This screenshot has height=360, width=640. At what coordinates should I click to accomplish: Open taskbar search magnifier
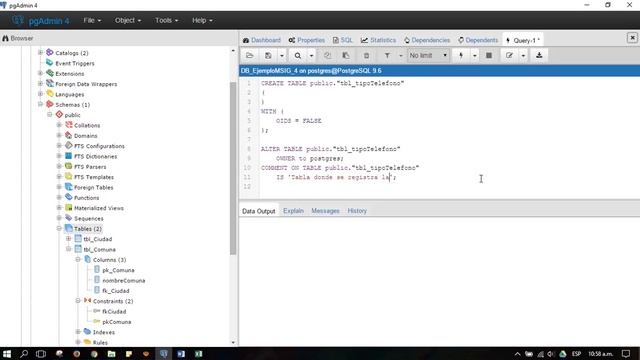(24, 353)
